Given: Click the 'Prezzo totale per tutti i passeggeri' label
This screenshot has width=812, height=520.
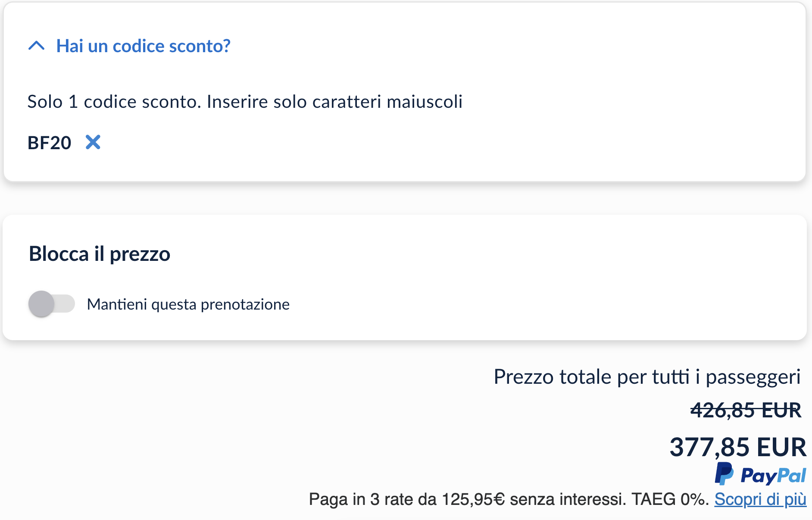Looking at the screenshot, I should click(647, 376).
